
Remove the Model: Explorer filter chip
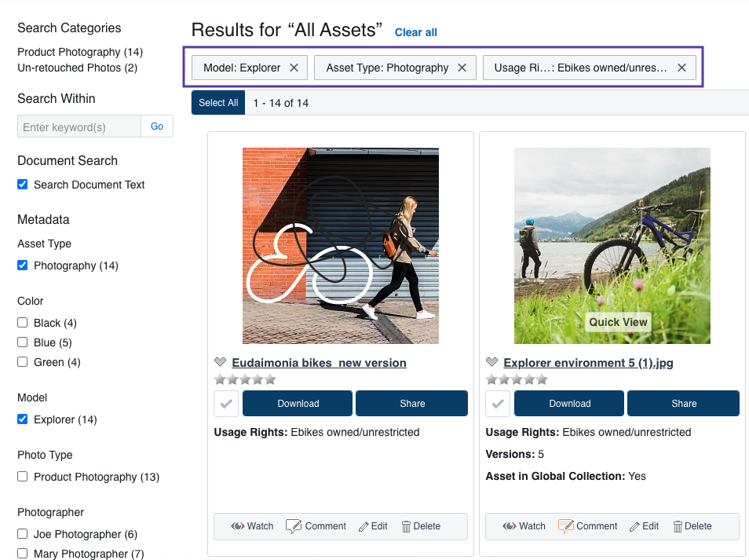pos(294,68)
